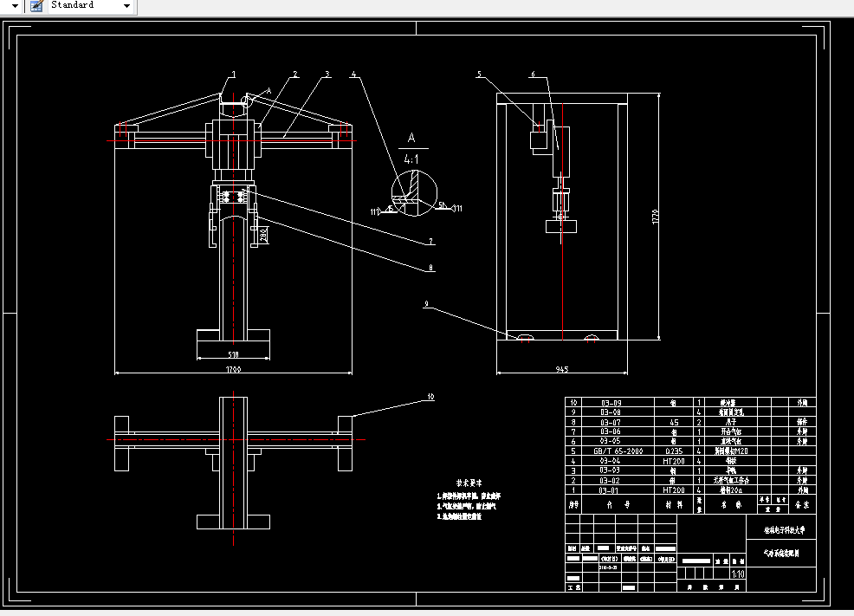Select leader callout number 1 above front view

click(234, 74)
